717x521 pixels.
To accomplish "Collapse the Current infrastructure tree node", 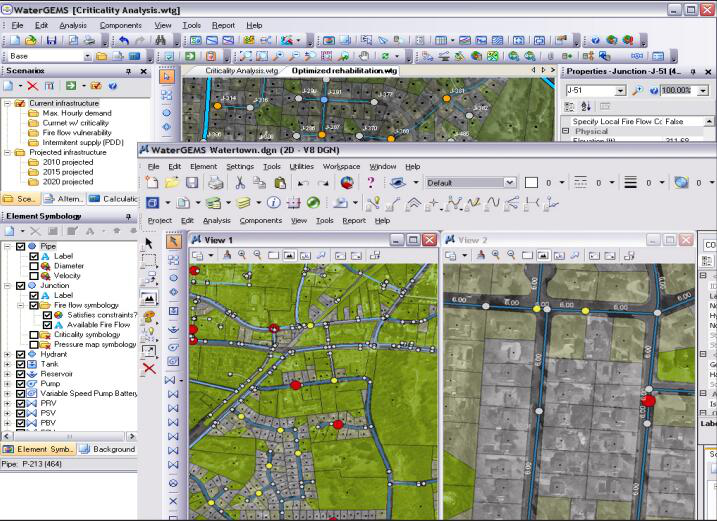I will 7,103.
